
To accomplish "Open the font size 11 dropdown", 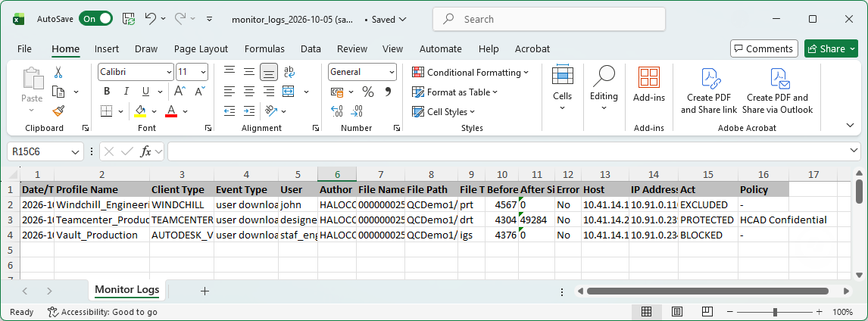I will click(x=203, y=72).
